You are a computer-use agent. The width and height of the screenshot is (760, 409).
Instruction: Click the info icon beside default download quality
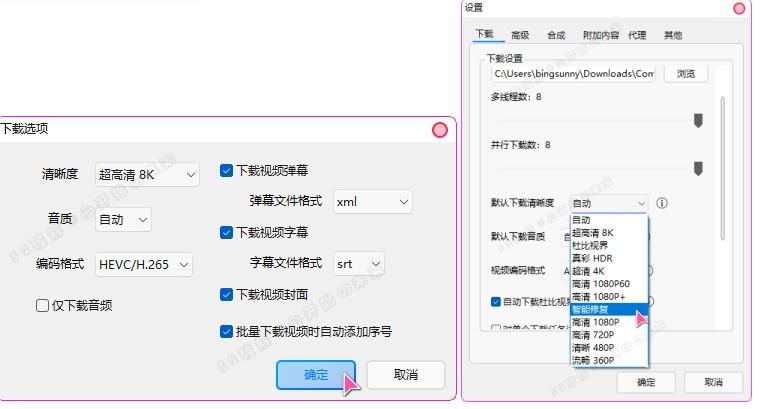(x=662, y=203)
